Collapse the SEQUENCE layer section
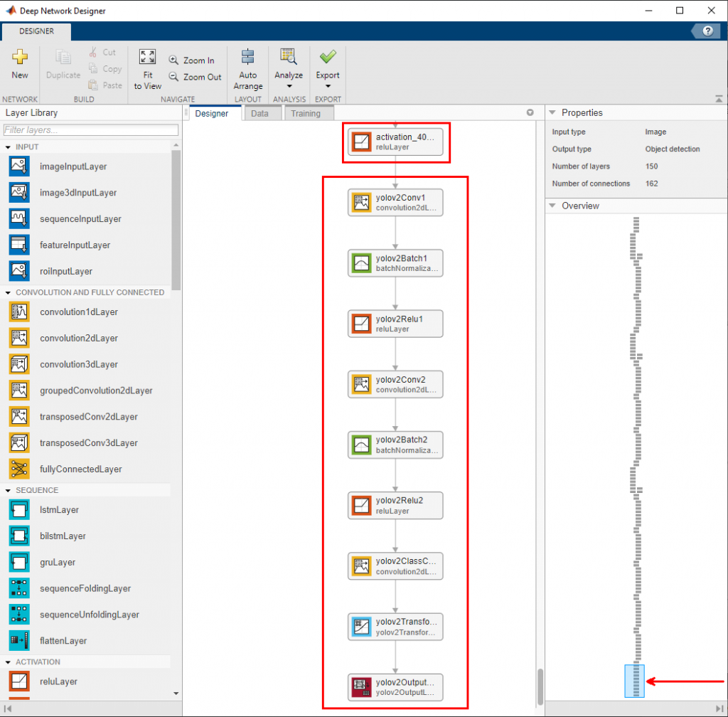The image size is (728, 717). [9, 491]
